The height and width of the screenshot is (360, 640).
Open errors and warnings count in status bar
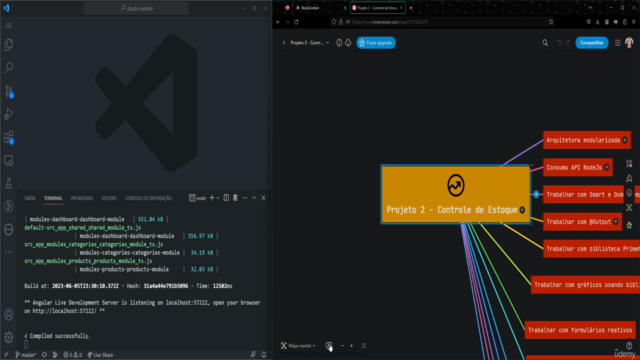pyautogui.click(x=72, y=355)
